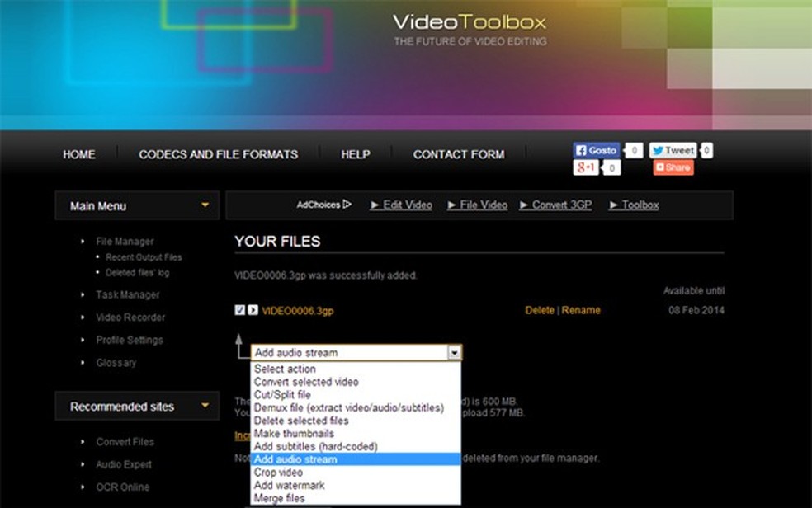Click the play icon next to VIDEO0006.3gp
This screenshot has height=508, width=812.
tap(252, 309)
